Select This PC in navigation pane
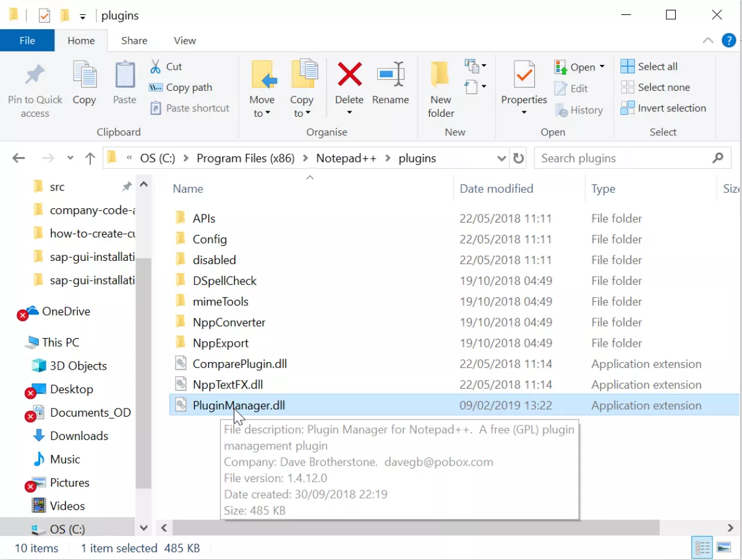 pos(61,342)
